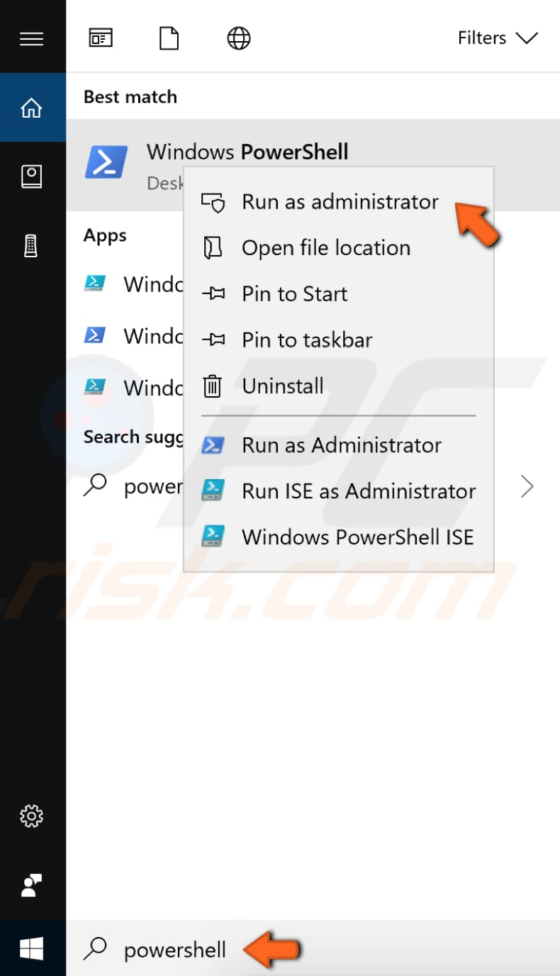560x976 pixels.
Task: Click the Windows Start button
Action: [x=32, y=948]
